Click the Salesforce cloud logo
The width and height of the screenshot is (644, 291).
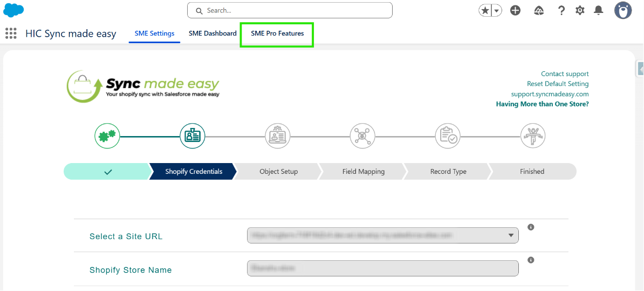coord(13,10)
